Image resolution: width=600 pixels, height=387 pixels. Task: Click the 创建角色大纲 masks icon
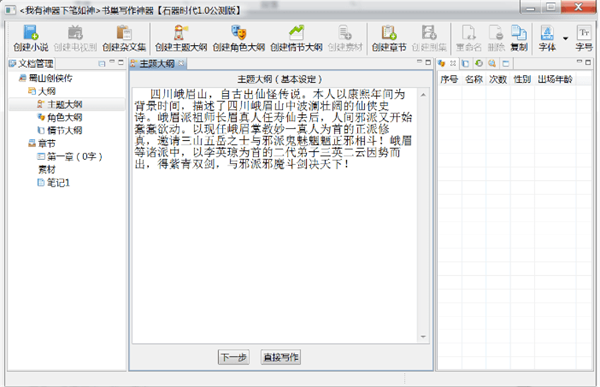239,33
